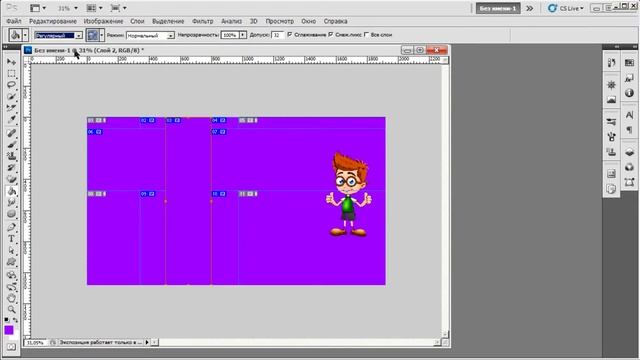Open the sun-shaped panel icon in dock
640x360 pixels.
(x=611, y=85)
